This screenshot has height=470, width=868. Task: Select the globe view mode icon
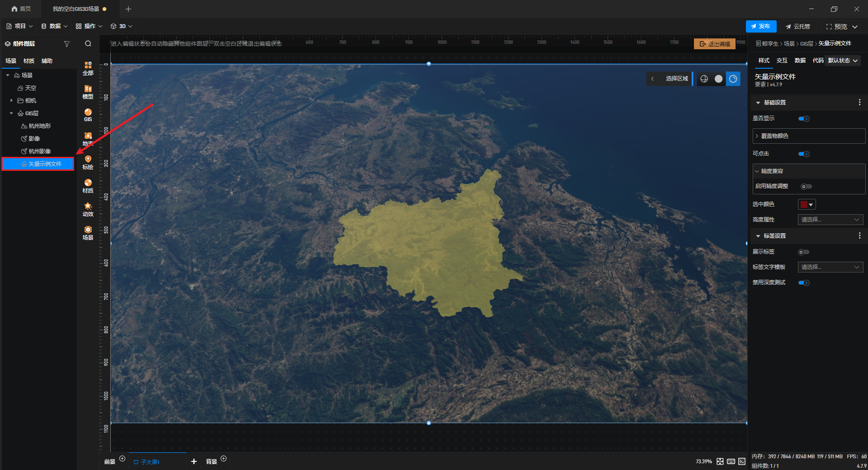coord(704,79)
